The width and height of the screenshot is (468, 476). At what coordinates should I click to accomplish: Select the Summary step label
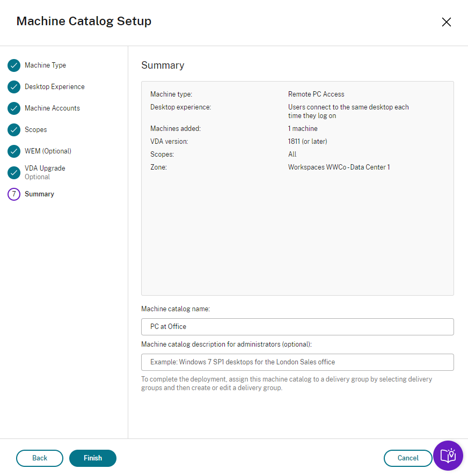pos(39,194)
